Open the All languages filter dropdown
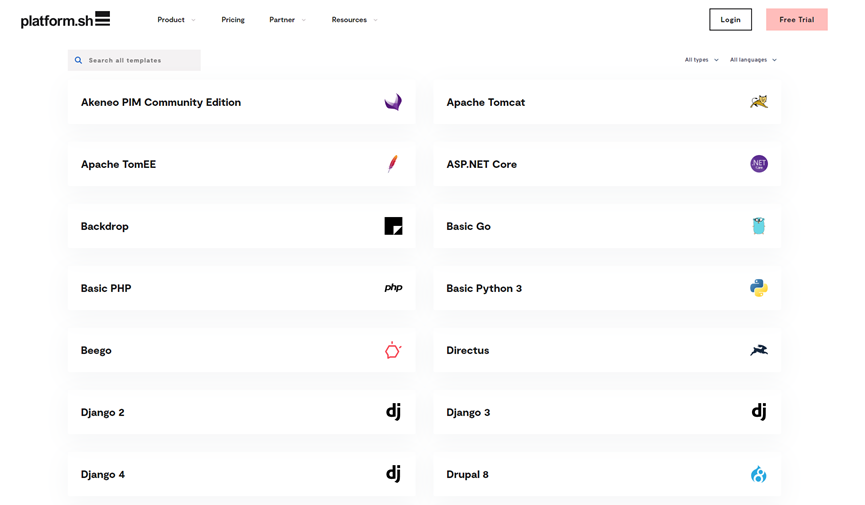The height and width of the screenshot is (505, 865). coord(753,60)
